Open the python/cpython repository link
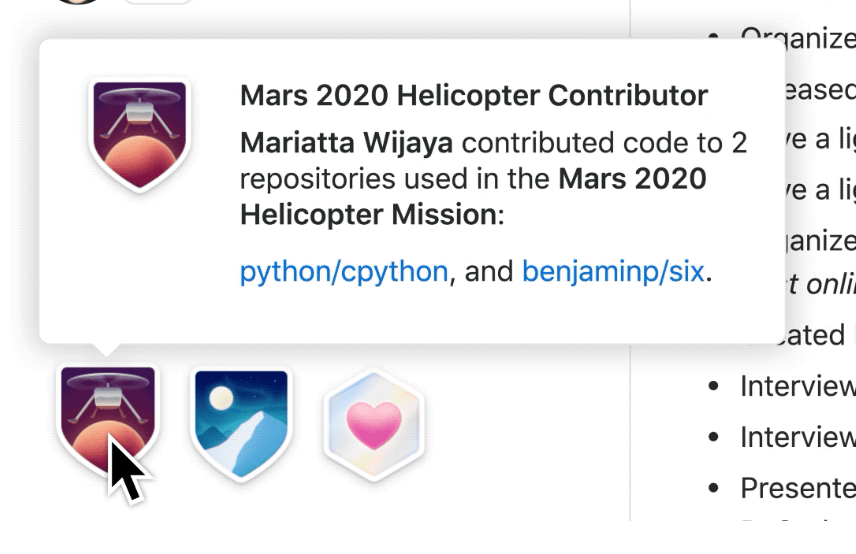Image resolution: width=856 pixels, height=554 pixels. [343, 271]
